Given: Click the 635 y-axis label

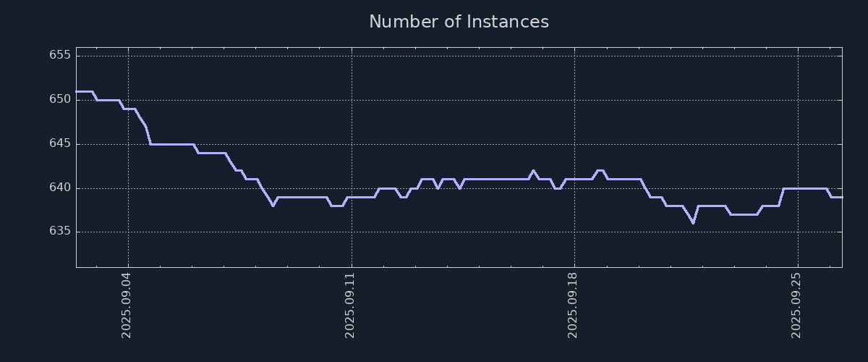Looking at the screenshot, I should coord(59,231).
